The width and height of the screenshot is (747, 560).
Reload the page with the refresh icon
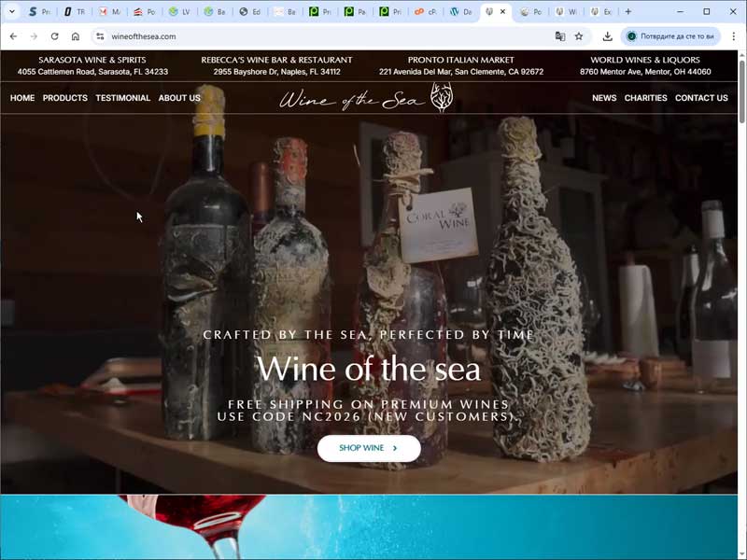54,36
